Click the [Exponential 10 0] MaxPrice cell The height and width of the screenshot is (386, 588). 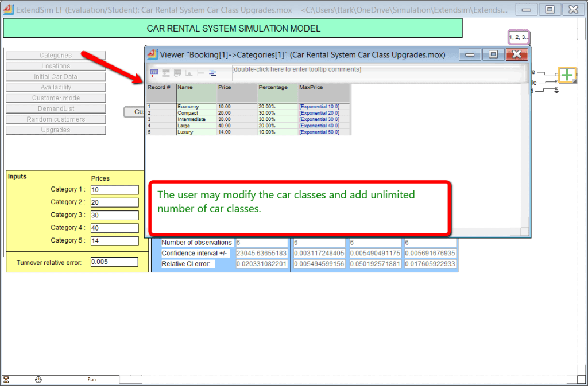click(324, 107)
